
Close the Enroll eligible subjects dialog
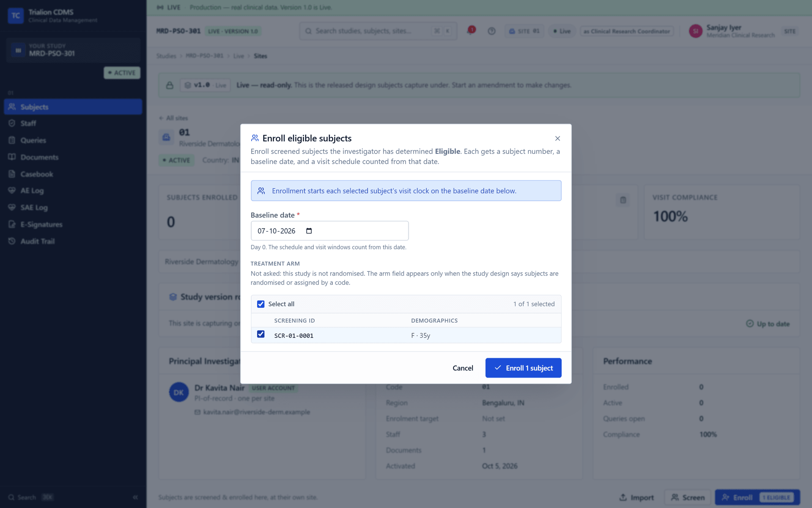coord(557,138)
